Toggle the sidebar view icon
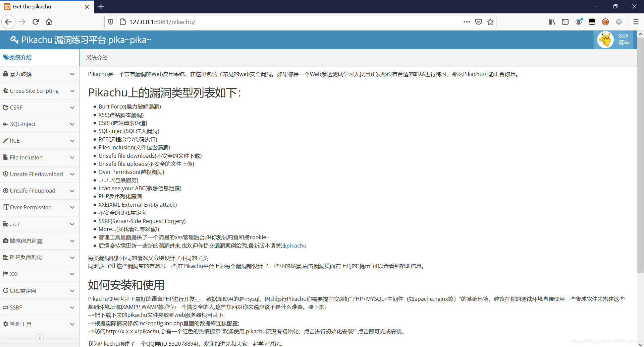644x347 pixels. click(565, 22)
